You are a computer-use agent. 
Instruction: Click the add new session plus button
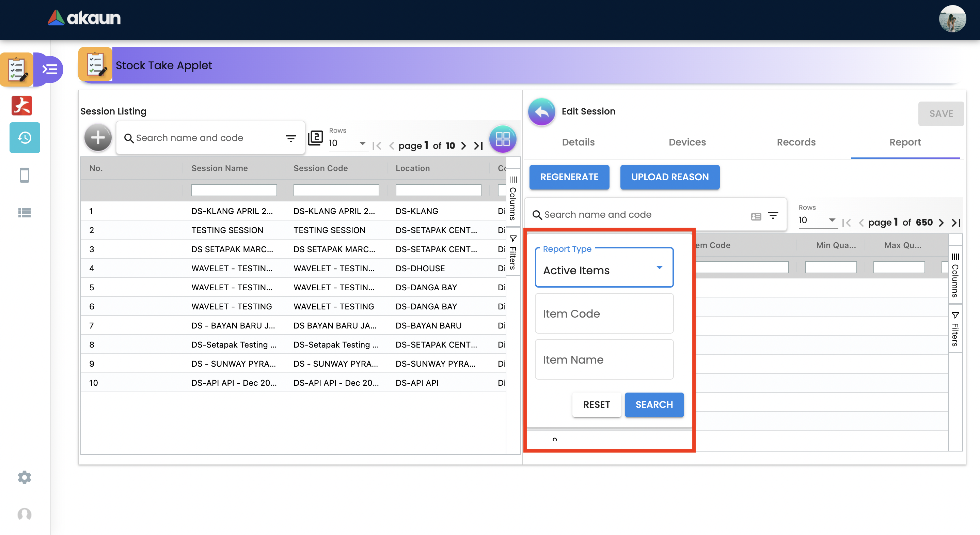(98, 137)
